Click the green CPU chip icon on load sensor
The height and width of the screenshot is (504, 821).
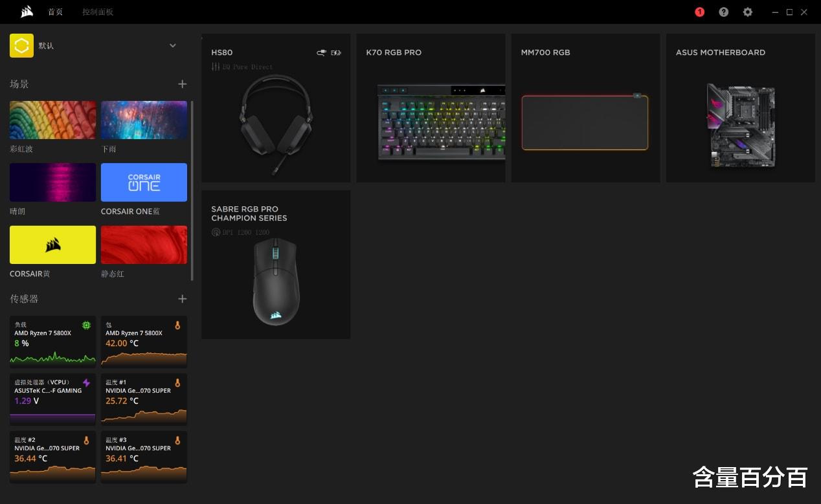pos(86,325)
